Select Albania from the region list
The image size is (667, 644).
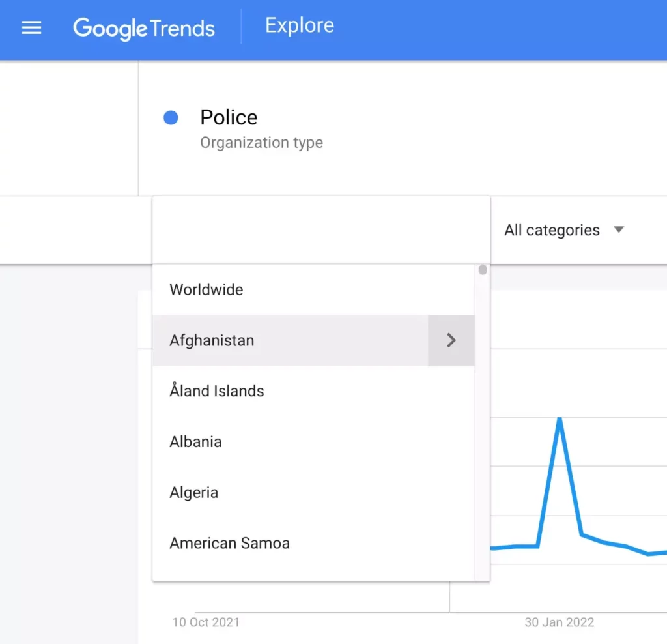tap(313, 442)
